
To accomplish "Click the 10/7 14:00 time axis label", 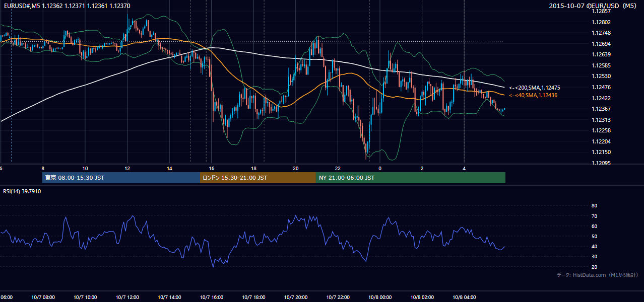I will click(169, 297).
